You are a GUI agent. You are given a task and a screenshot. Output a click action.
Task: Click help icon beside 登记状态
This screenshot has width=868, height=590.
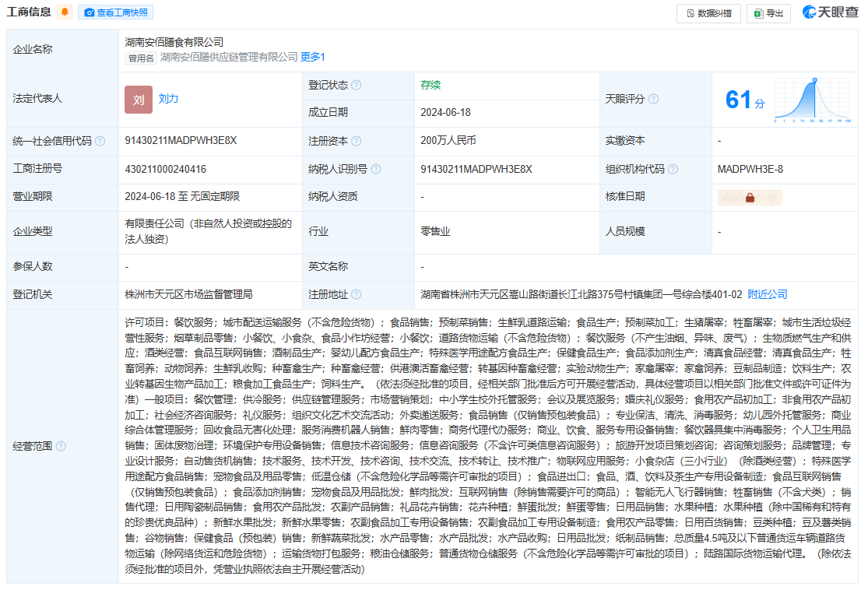tap(357, 86)
